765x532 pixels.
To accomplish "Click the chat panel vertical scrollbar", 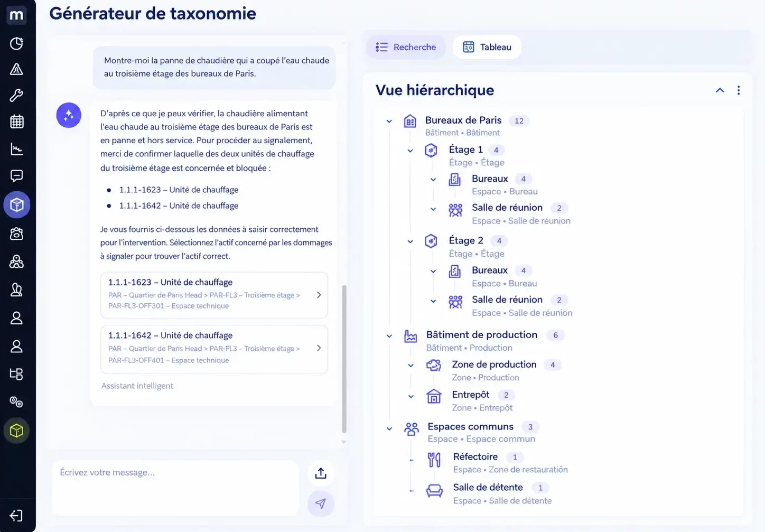I will (344, 359).
